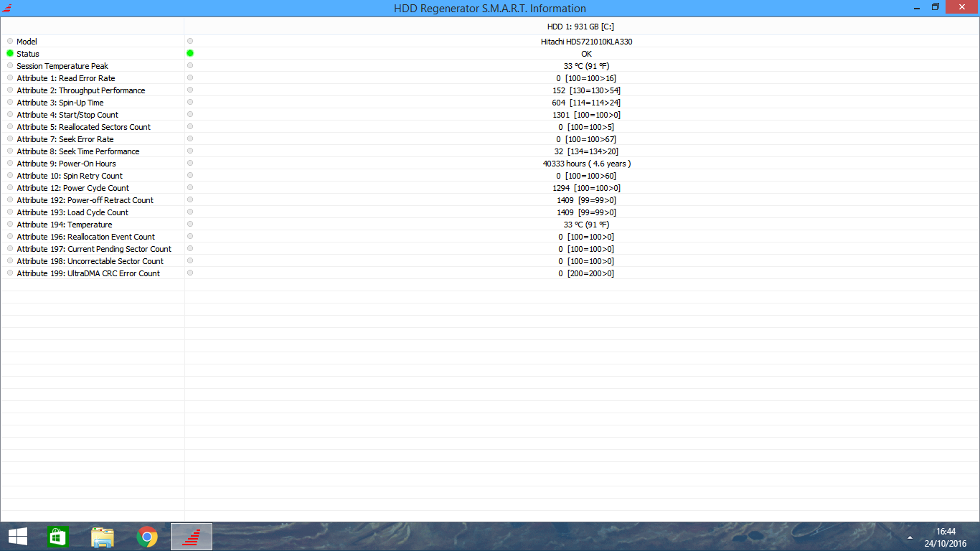This screenshot has width=980, height=551.
Task: Click the gray dot beside Attribute 2: Throughput Performance
Action: (10, 90)
